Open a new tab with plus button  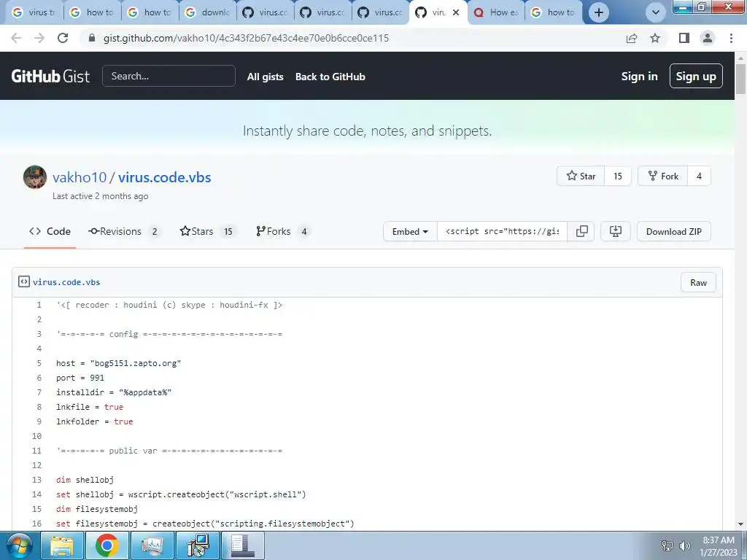tap(599, 12)
